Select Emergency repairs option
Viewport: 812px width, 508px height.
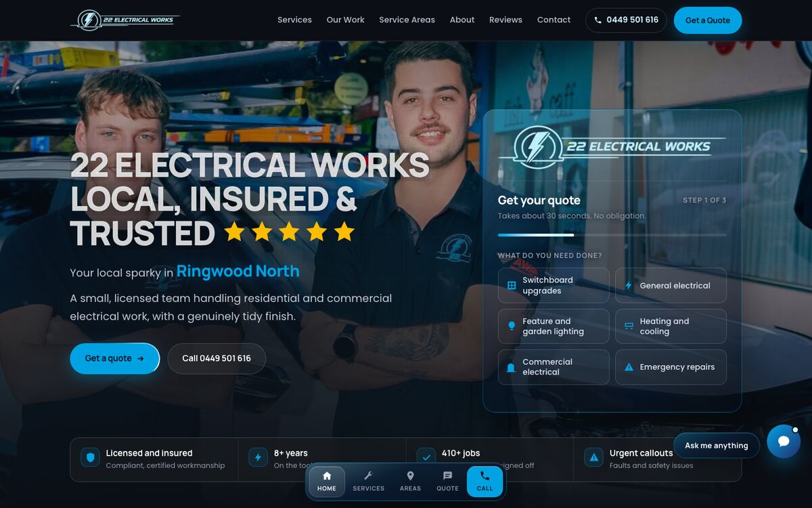(x=671, y=367)
